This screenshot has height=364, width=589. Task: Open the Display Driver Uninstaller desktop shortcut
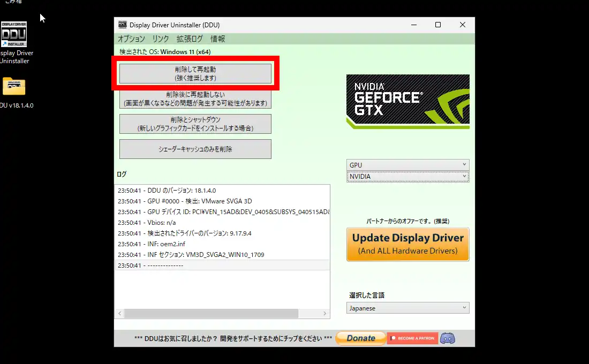tap(14, 35)
